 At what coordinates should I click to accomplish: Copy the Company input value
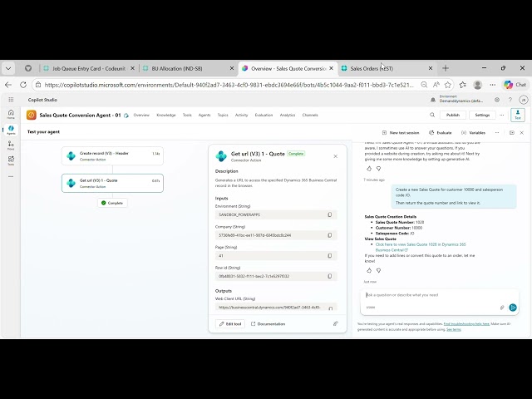[x=329, y=235]
